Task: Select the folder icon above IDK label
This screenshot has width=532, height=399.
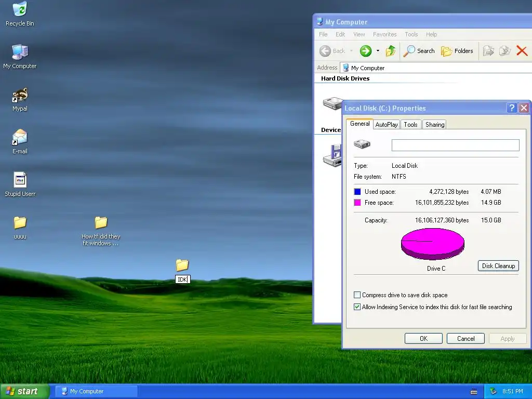Action: 182,265
